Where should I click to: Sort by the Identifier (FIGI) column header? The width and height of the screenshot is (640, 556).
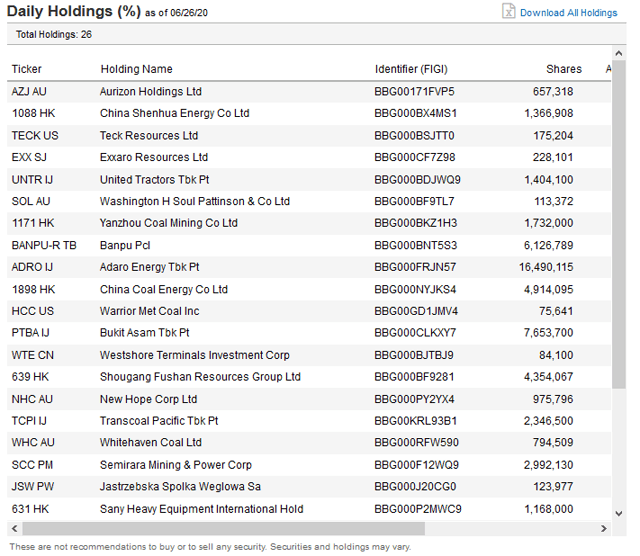[411, 69]
